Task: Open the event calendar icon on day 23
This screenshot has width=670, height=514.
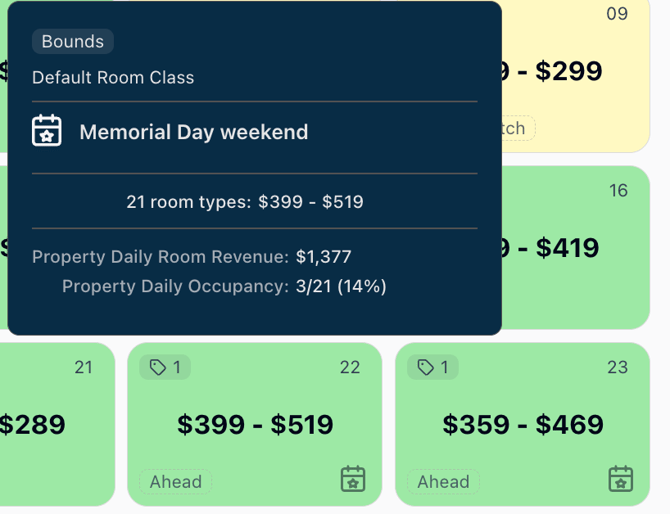Action: click(621, 479)
